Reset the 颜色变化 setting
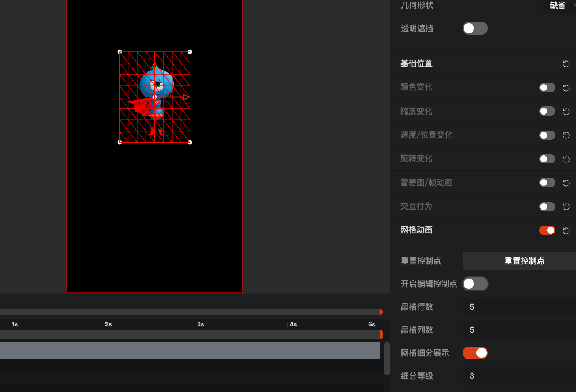The width and height of the screenshot is (576, 392). (x=566, y=87)
